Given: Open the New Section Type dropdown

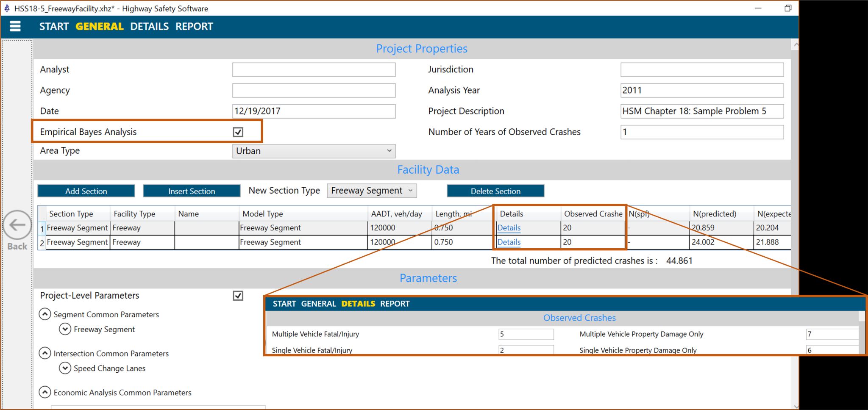Looking at the screenshot, I should pos(372,191).
